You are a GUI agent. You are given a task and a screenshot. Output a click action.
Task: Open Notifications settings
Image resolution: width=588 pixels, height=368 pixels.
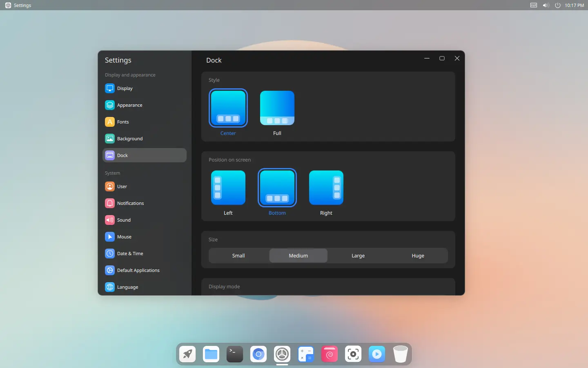pyautogui.click(x=130, y=203)
